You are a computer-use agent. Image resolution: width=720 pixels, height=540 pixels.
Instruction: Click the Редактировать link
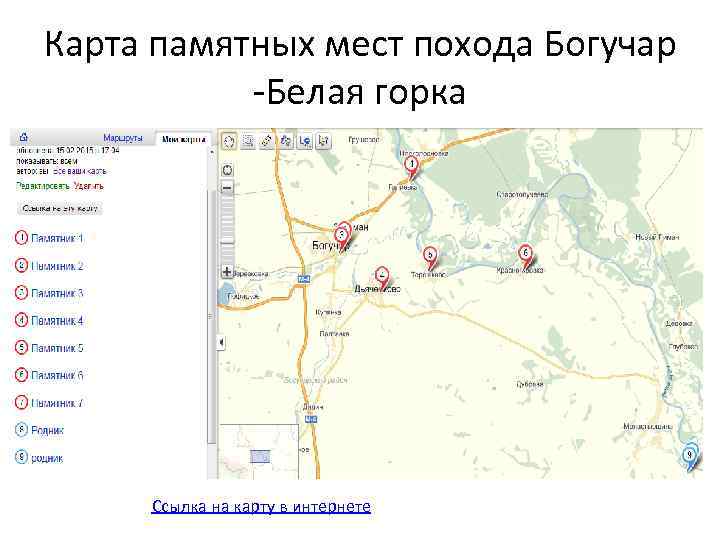click(x=43, y=186)
